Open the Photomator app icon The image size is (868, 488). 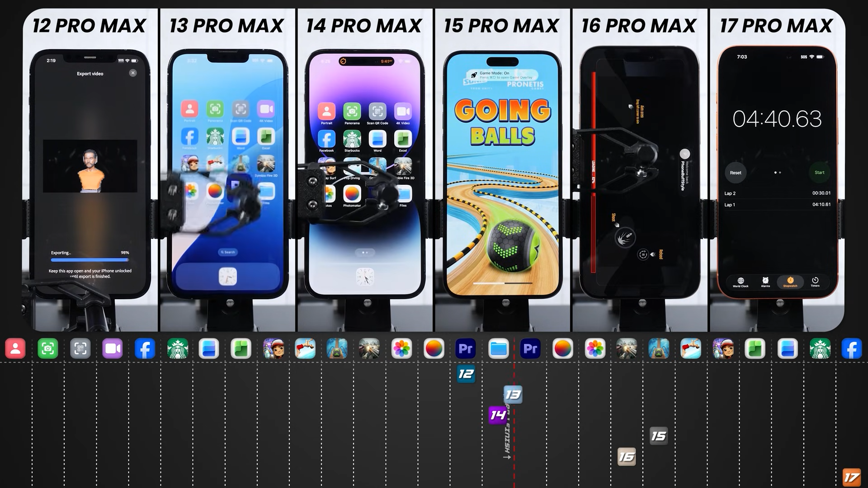click(352, 193)
